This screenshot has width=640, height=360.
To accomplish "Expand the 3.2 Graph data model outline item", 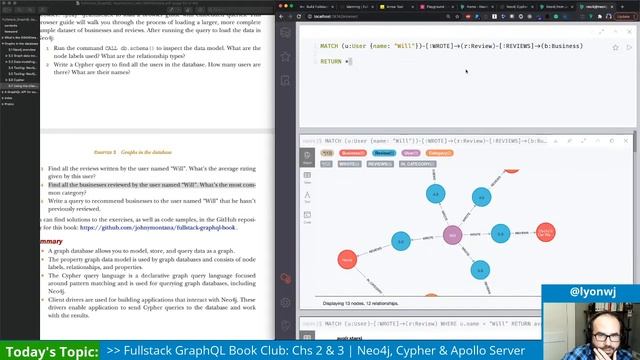I will point(6,56).
